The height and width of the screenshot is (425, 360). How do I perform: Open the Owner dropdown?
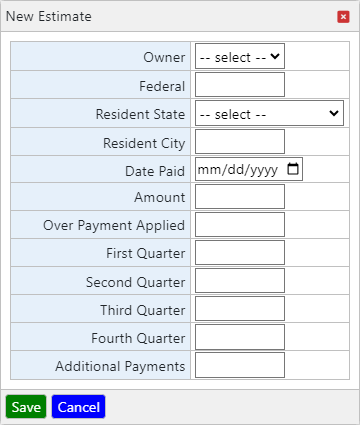point(240,57)
